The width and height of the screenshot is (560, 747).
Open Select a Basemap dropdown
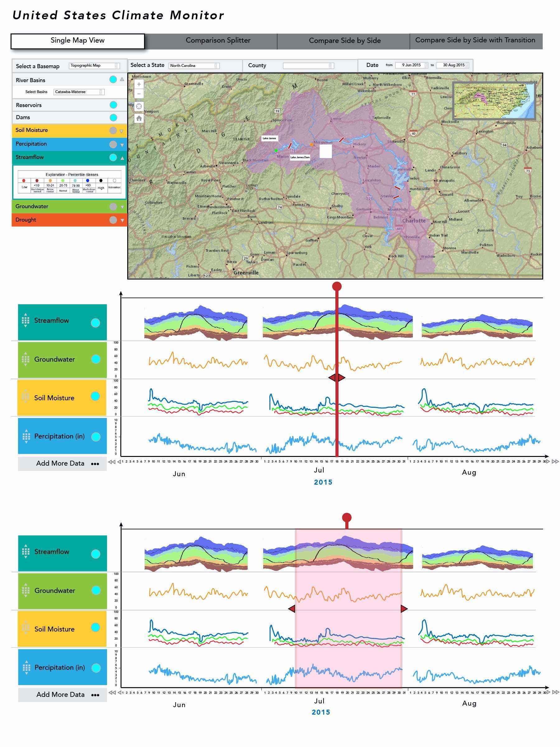click(94, 65)
